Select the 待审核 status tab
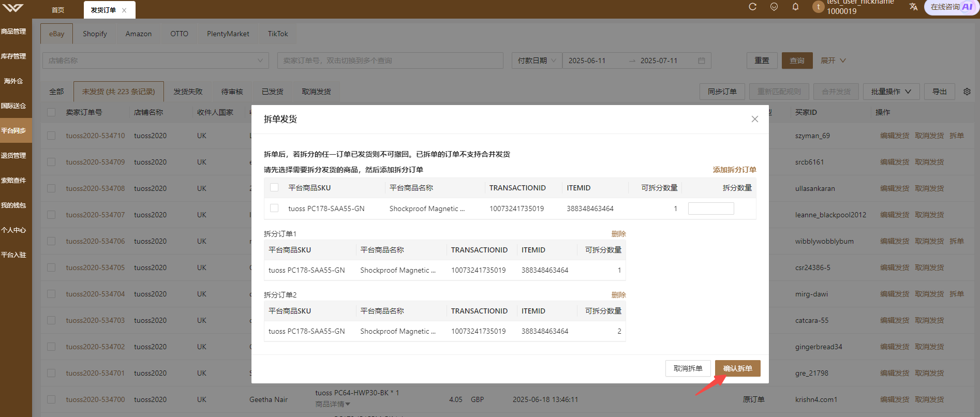The width and height of the screenshot is (980, 417). 232,92
